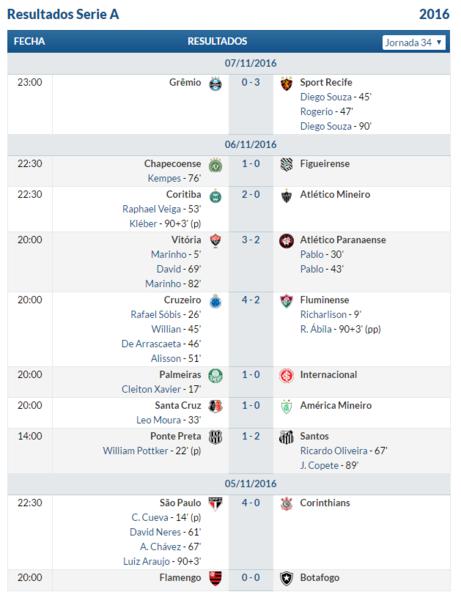
Task: Click the Sport Recife crest icon
Action: pos(287,84)
